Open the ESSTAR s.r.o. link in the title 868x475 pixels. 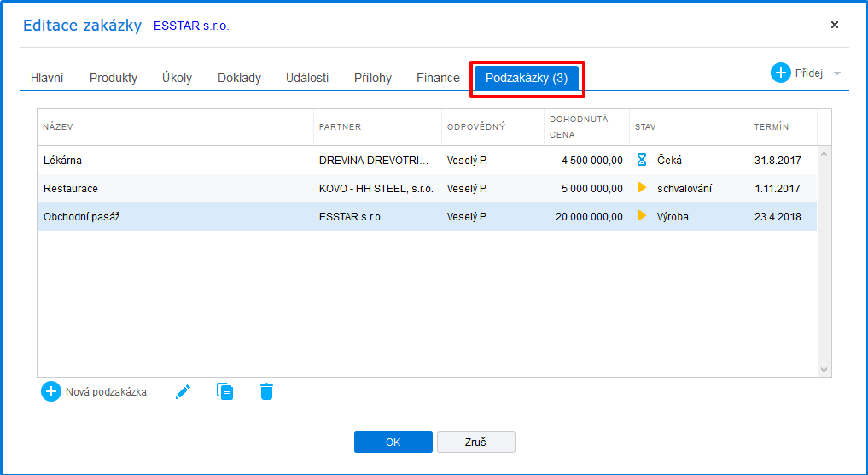191,26
